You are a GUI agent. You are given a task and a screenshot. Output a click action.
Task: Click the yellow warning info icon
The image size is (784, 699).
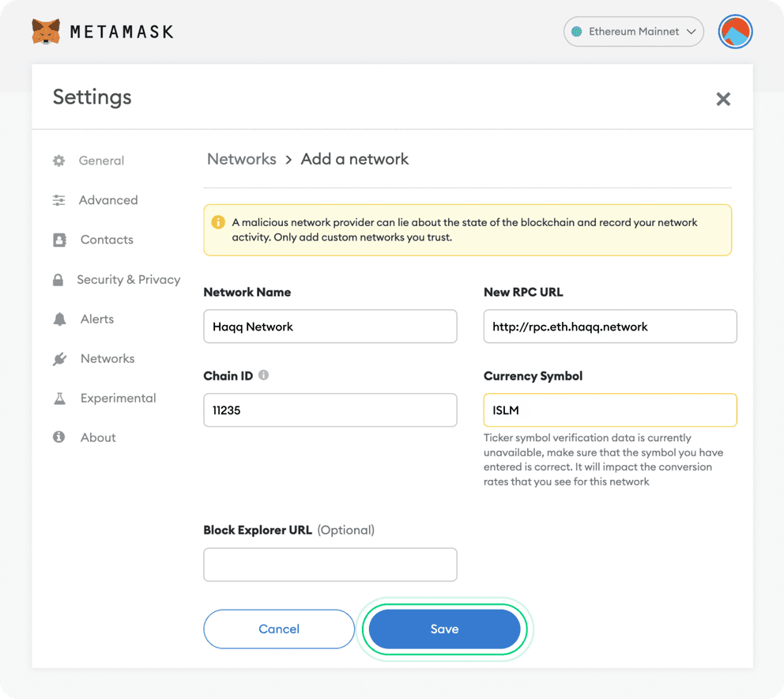click(x=218, y=222)
